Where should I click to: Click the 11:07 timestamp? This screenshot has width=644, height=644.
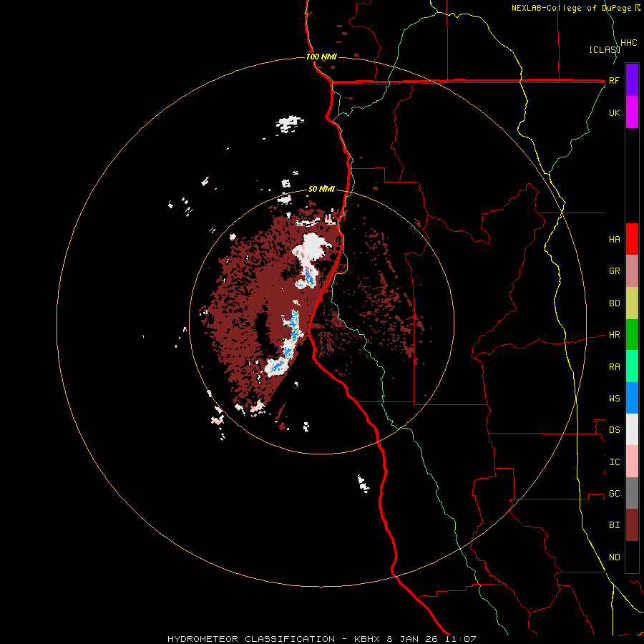click(462, 639)
